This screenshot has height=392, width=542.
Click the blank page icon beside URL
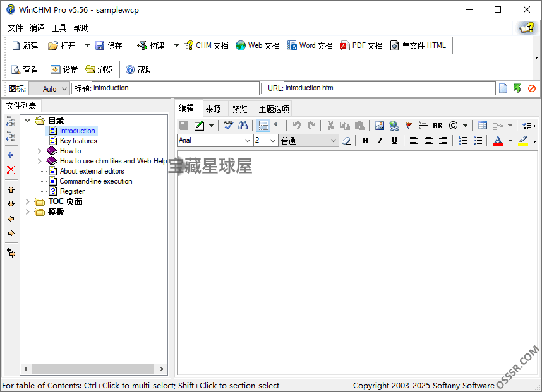[503, 88]
